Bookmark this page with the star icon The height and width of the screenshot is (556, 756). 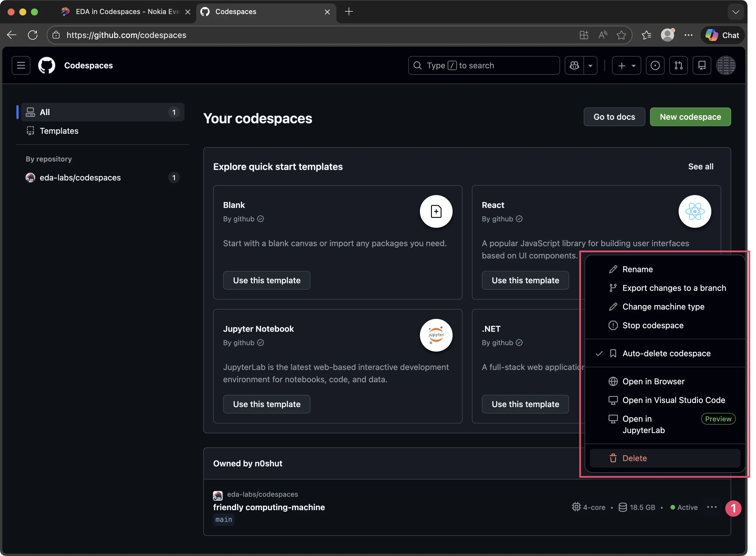pyautogui.click(x=621, y=35)
